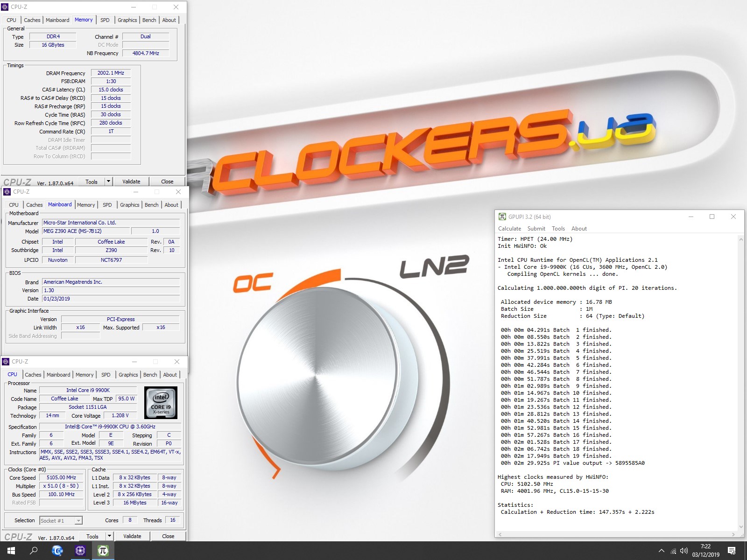Switch to CPU tab in top CPU-Z window
The image size is (747, 560).
pos(12,20)
